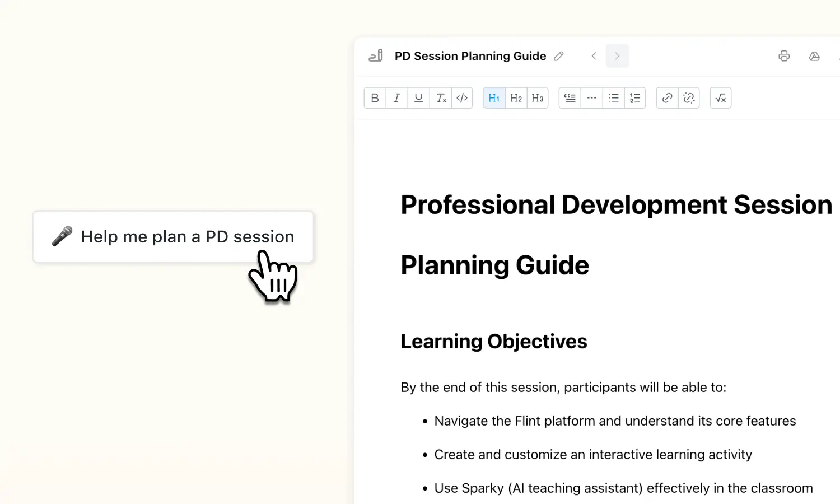Remove the current hyperlink
840x504 pixels.
[x=689, y=98]
